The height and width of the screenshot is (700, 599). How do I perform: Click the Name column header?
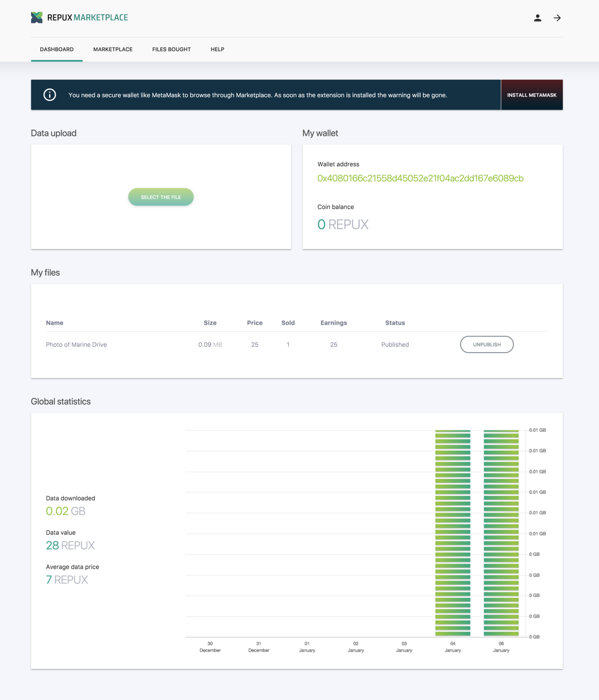point(55,323)
